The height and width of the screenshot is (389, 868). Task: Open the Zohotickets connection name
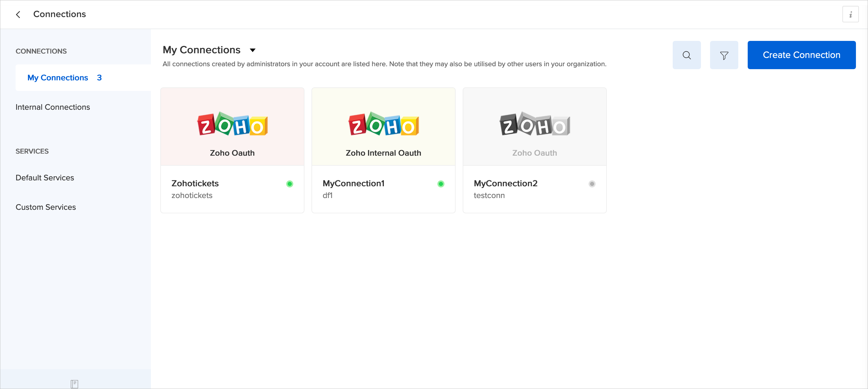coord(195,183)
